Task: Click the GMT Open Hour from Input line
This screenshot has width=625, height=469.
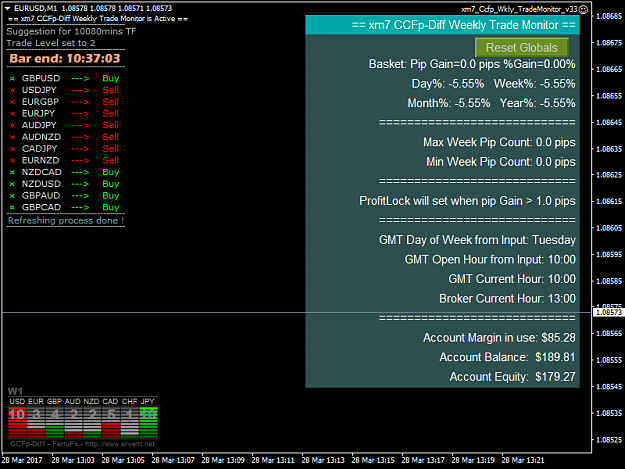Action: coord(490,259)
